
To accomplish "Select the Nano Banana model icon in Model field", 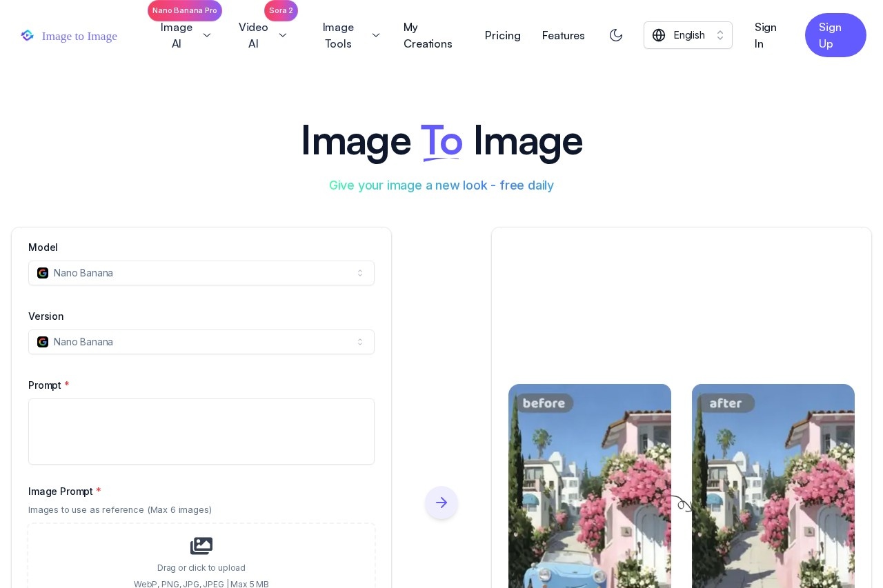I will click(x=43, y=273).
